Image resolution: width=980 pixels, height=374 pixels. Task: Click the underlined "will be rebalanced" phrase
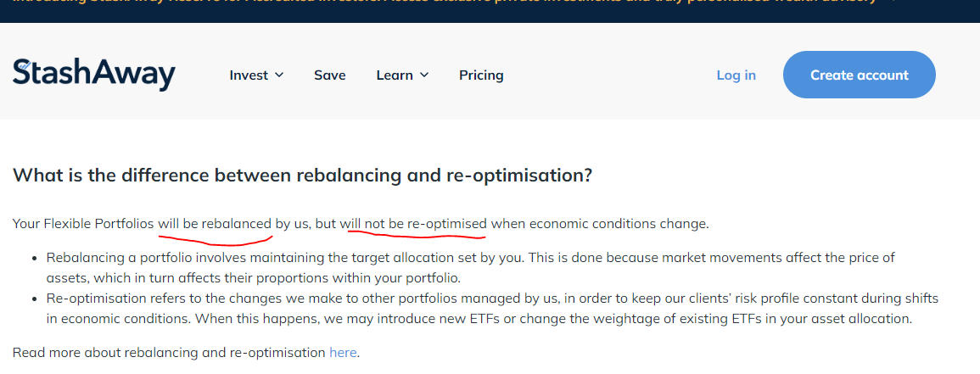215,224
